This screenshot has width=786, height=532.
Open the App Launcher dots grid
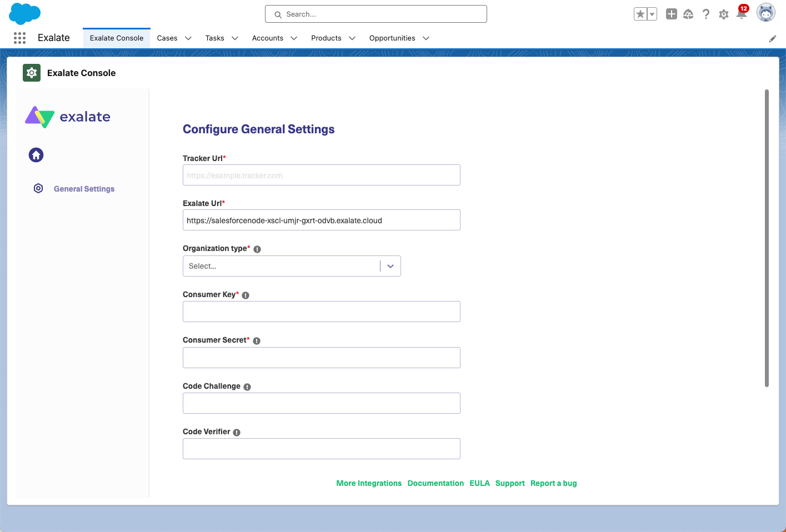coord(19,38)
